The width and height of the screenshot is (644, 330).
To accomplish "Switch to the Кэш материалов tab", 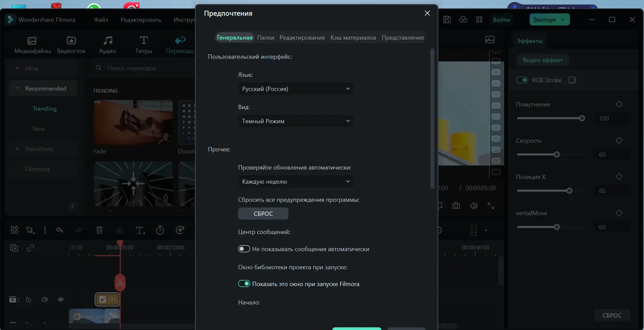I will click(353, 38).
